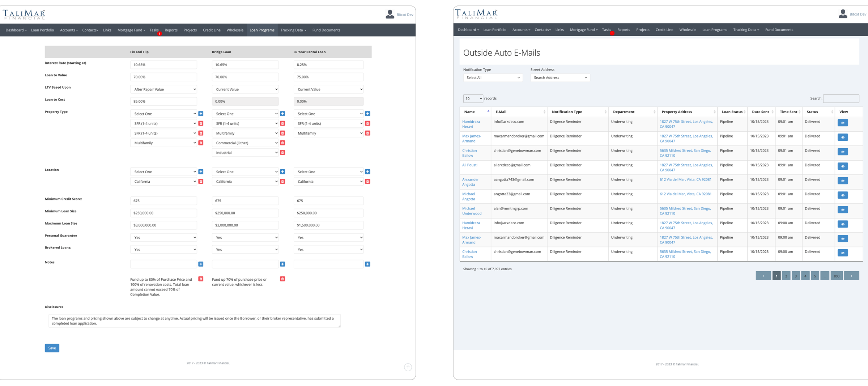Add property type for Fix and Flip

click(x=201, y=114)
